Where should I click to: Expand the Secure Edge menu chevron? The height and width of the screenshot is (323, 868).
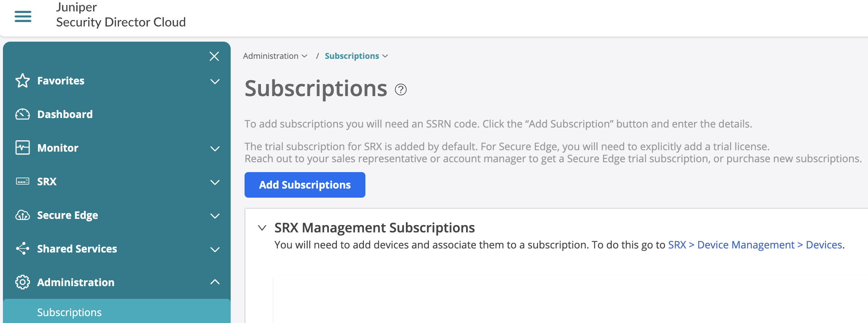(x=215, y=216)
